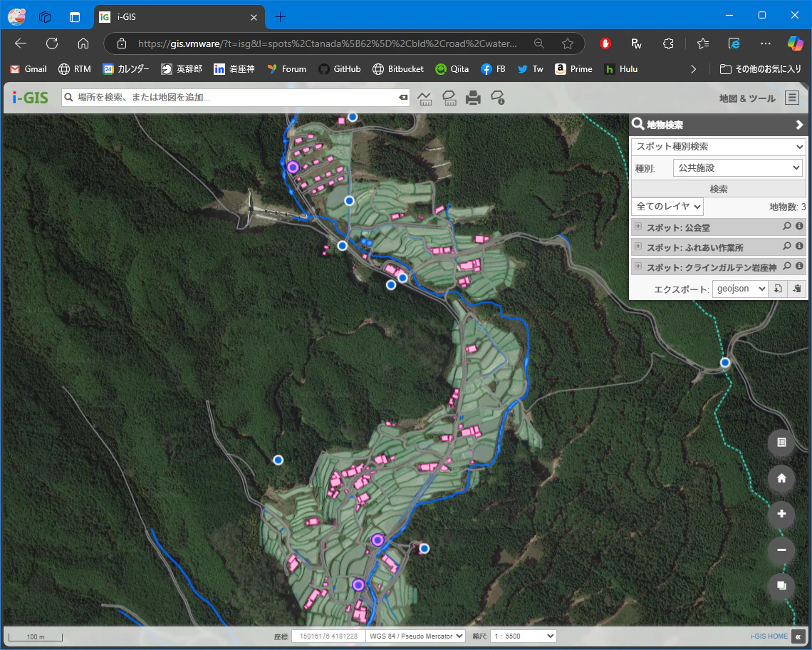Screen dimensions: 812x650
Task: Collapse the bottom status bar arrow
Action: click(x=798, y=636)
